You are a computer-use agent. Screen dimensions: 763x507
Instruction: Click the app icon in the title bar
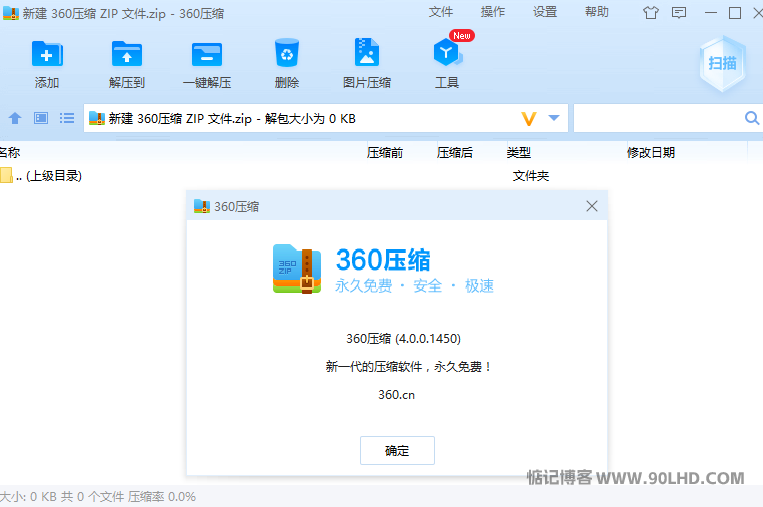[11, 13]
